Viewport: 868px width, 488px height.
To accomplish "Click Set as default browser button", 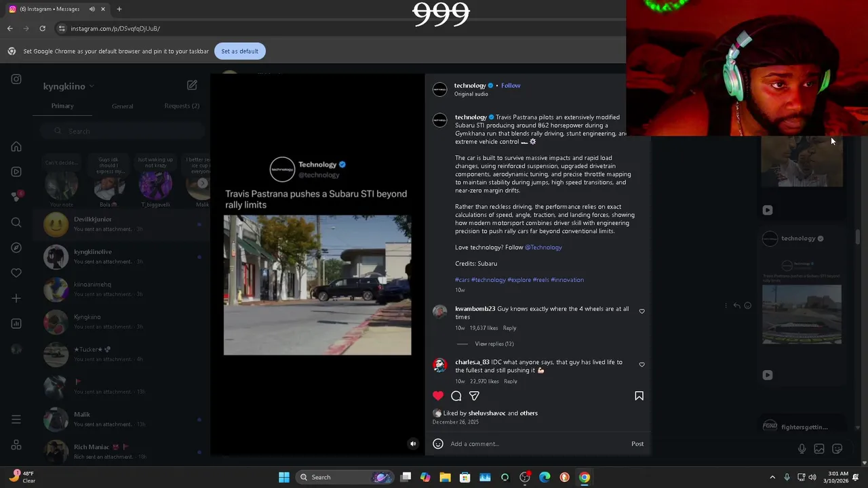I will tap(239, 52).
